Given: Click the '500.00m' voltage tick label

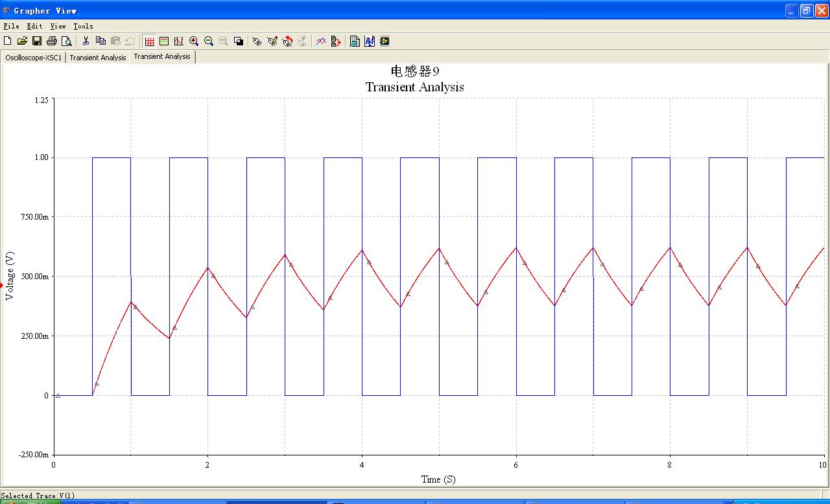Looking at the screenshot, I should (x=34, y=277).
